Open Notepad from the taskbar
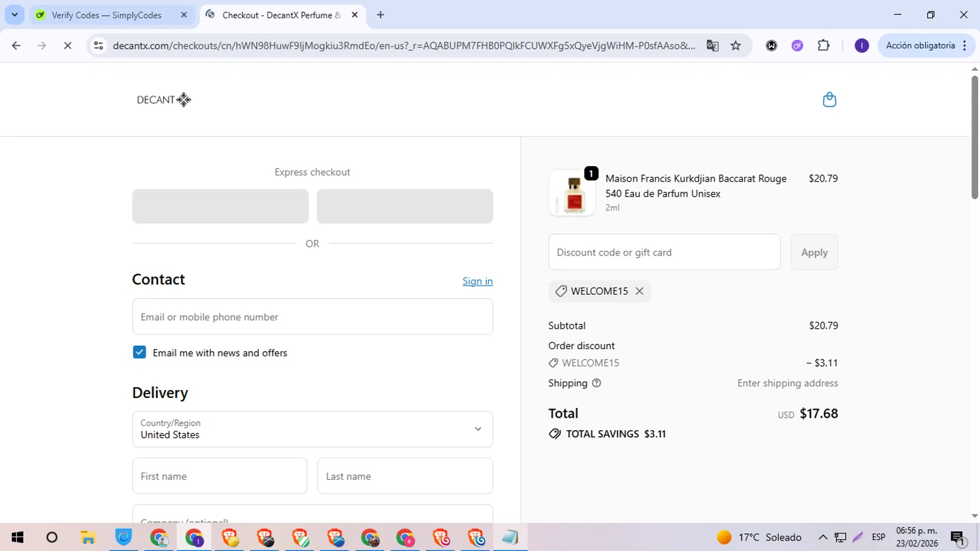Viewport: 980px width, 551px height. 510,537
